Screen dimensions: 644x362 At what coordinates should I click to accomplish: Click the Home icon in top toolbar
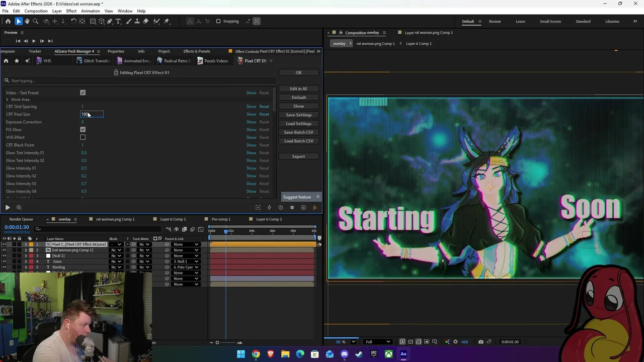coord(8,21)
